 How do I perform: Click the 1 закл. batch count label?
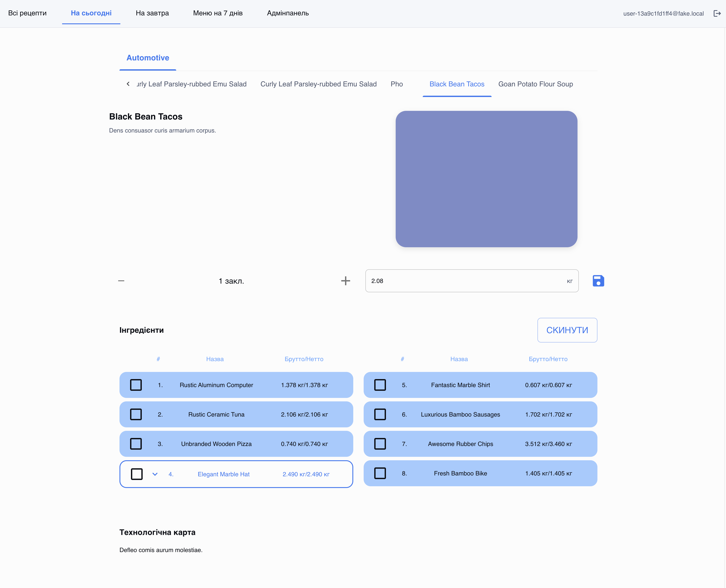tap(231, 281)
